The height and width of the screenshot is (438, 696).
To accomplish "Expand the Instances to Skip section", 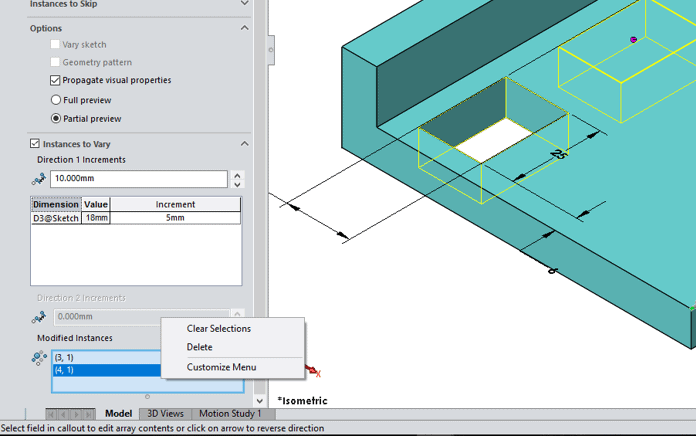I will (245, 4).
